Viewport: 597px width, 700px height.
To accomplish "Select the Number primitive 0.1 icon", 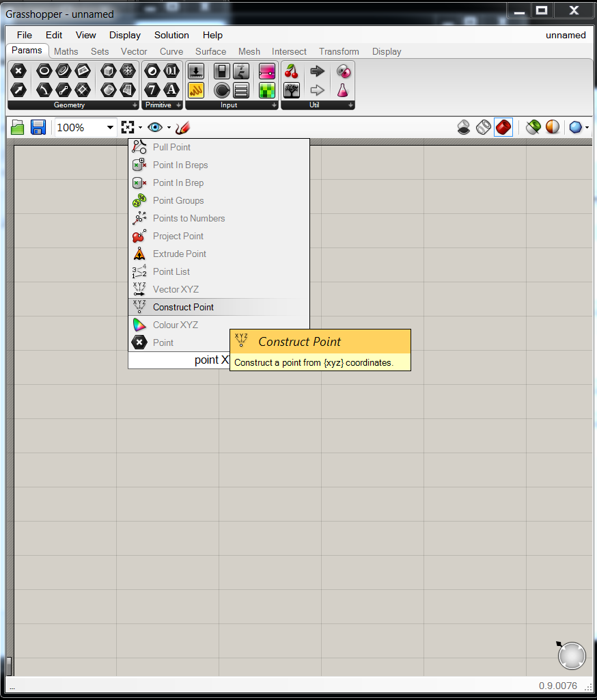I will 171,71.
